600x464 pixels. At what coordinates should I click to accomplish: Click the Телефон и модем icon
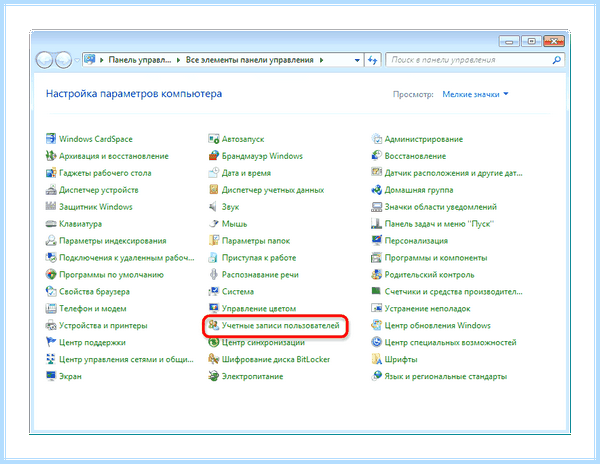[x=51, y=308]
